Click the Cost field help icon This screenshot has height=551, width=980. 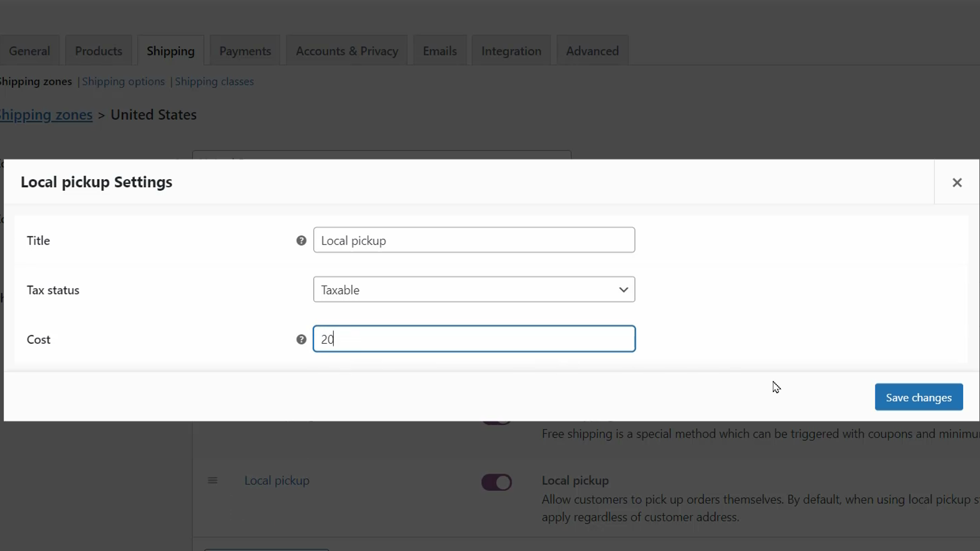point(301,339)
